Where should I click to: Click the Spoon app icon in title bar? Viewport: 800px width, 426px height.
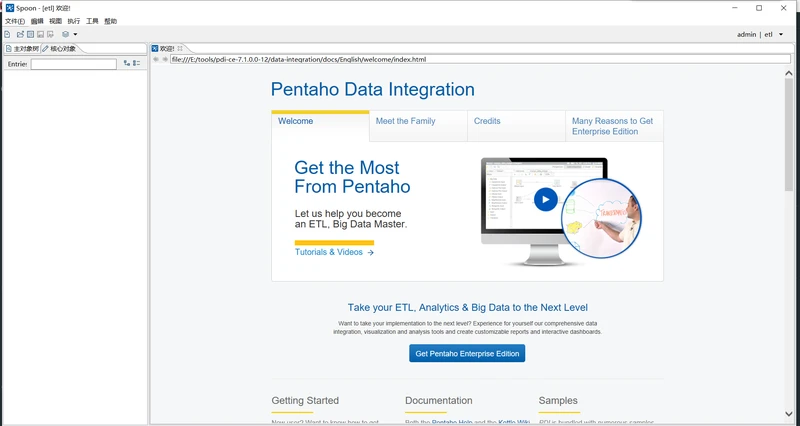pos(10,8)
